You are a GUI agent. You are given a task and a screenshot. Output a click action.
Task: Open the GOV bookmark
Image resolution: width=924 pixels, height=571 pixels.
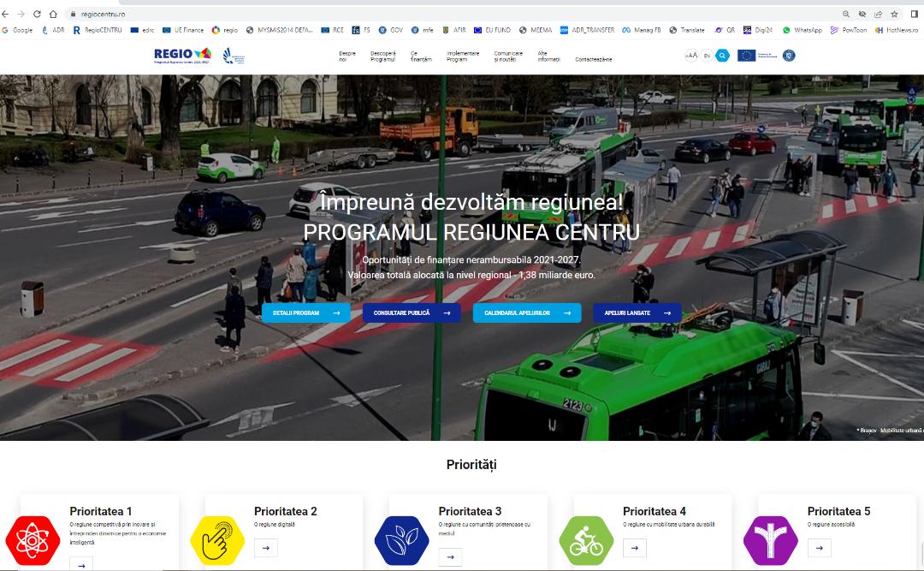pos(391,30)
